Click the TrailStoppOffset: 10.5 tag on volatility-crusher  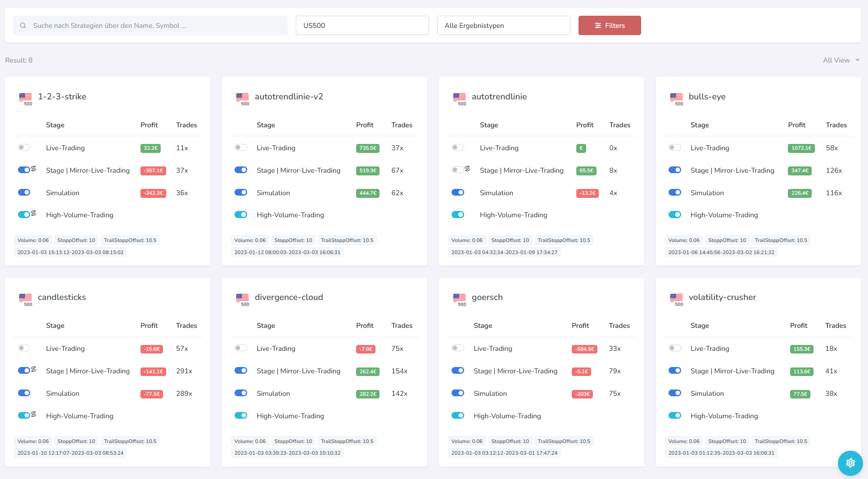tap(781, 441)
